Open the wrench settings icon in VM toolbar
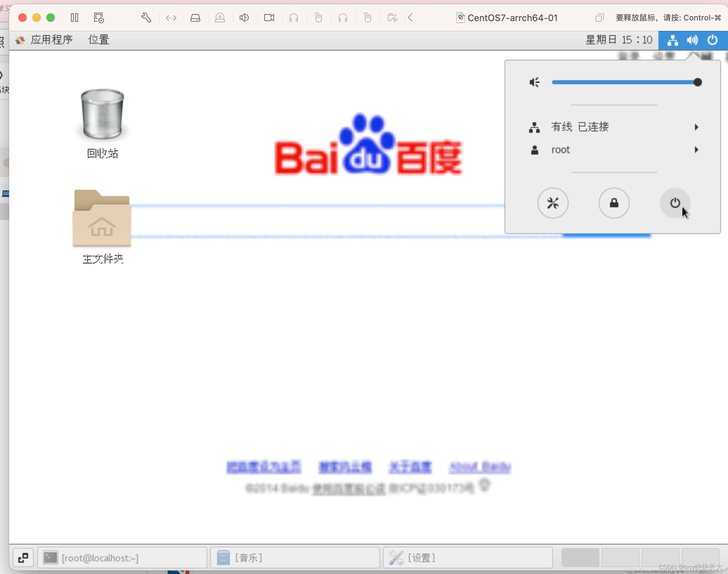The image size is (728, 574). [x=146, y=18]
